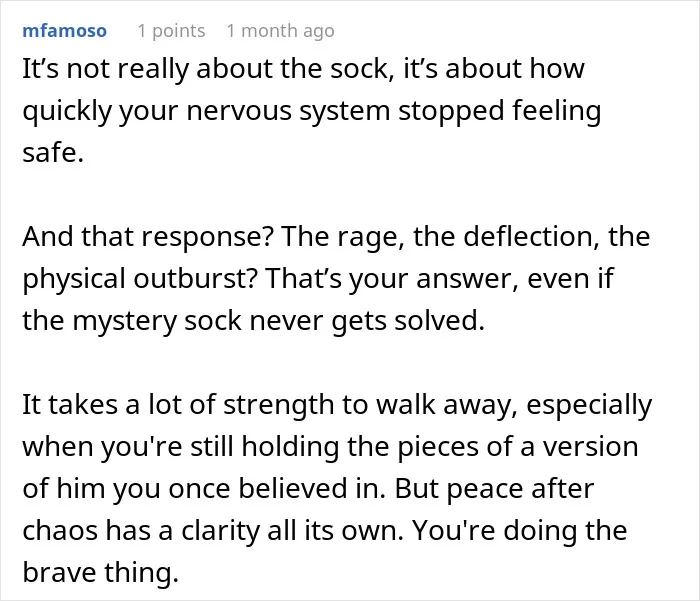Click the words "stopped feeling" in the first paragraph
Image resolution: width=700 pixels, height=601 pixels.
(x=500, y=111)
